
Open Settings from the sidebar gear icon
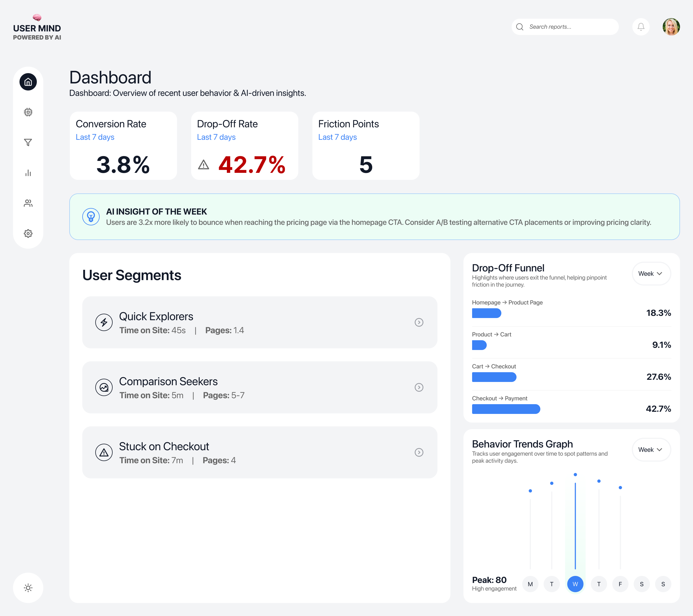(x=28, y=234)
